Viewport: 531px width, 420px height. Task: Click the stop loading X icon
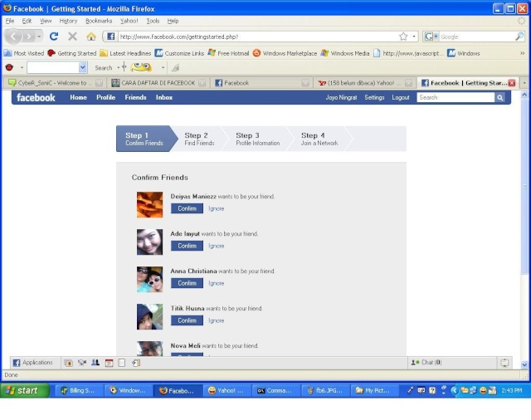pyautogui.click(x=72, y=37)
